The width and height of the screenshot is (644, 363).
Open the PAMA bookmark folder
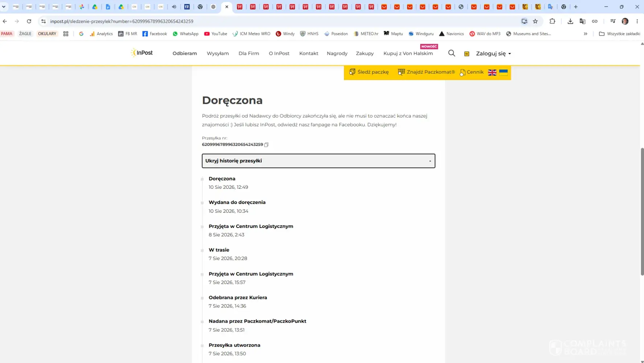coord(7,34)
